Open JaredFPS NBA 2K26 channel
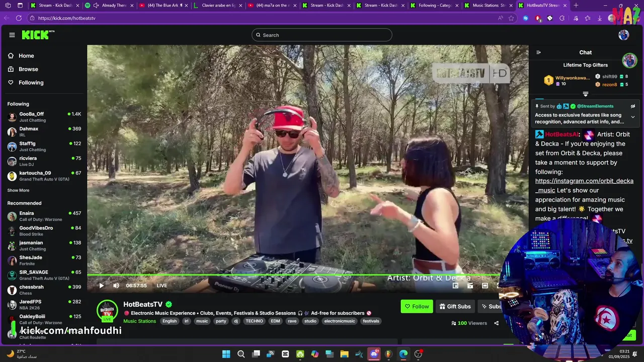The height and width of the screenshot is (362, 644). [x=44, y=305]
